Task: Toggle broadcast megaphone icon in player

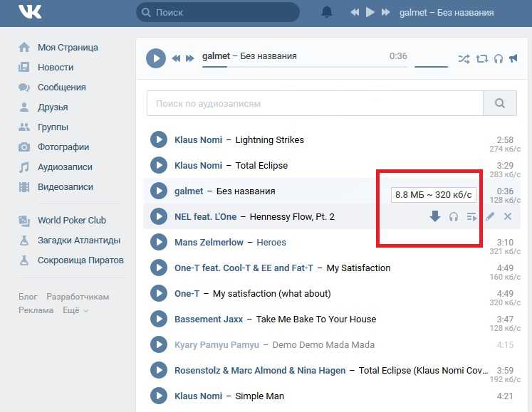Action: tap(513, 58)
